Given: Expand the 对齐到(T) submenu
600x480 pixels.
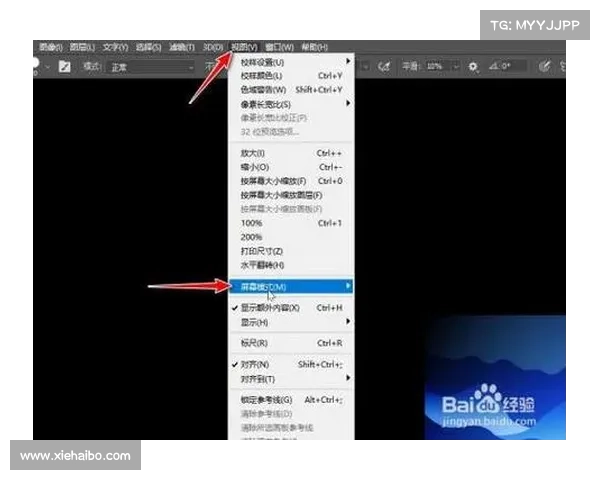Looking at the screenshot, I should [x=291, y=379].
